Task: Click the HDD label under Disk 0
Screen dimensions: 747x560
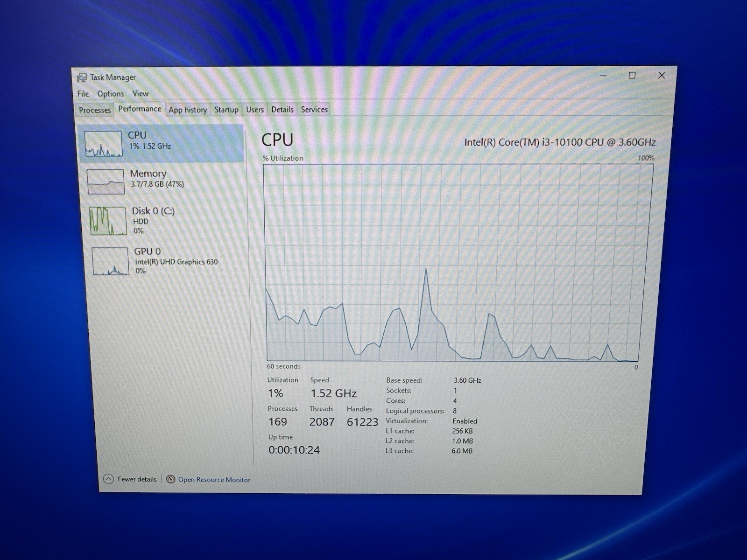Action: [141, 222]
